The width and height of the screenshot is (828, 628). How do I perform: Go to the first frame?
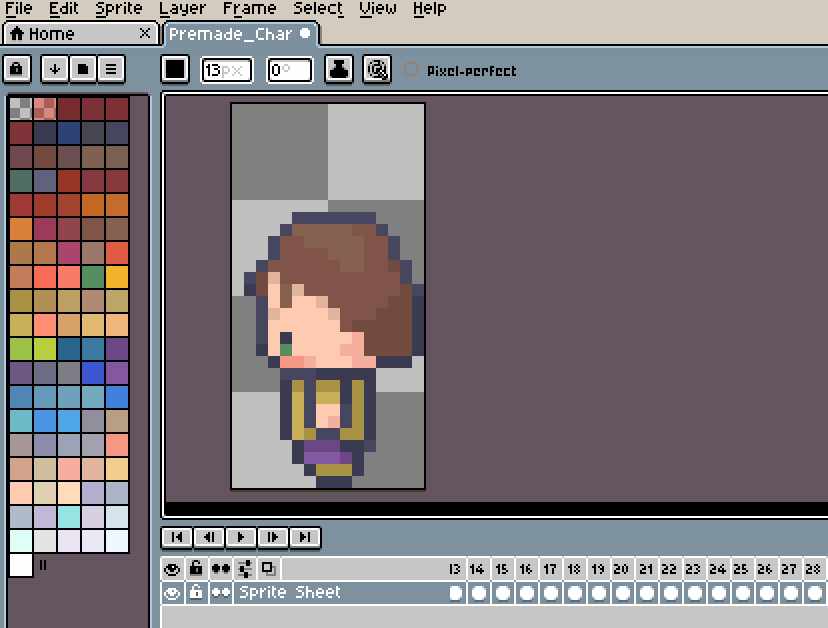click(177, 537)
